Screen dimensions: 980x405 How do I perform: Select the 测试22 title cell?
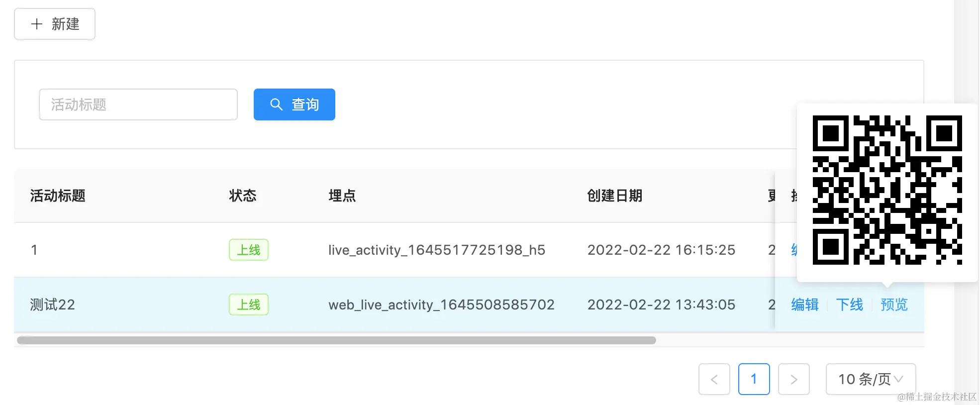pyautogui.click(x=52, y=304)
